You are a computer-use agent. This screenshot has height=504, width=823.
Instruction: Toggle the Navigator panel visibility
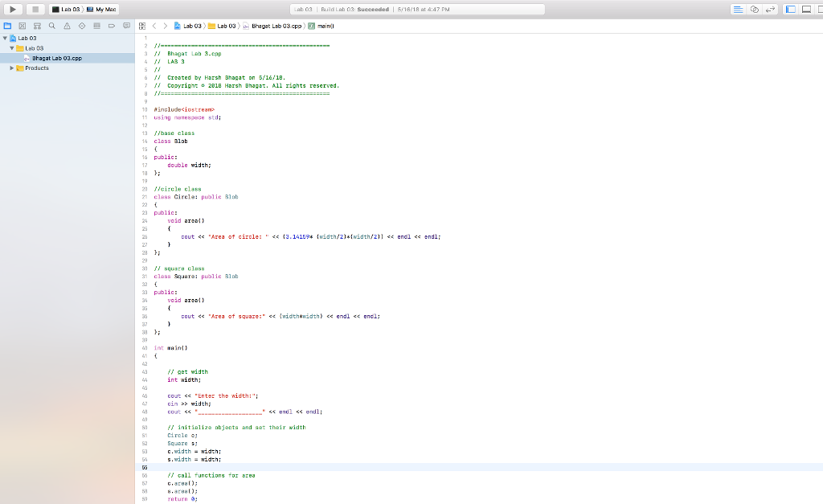point(790,8)
